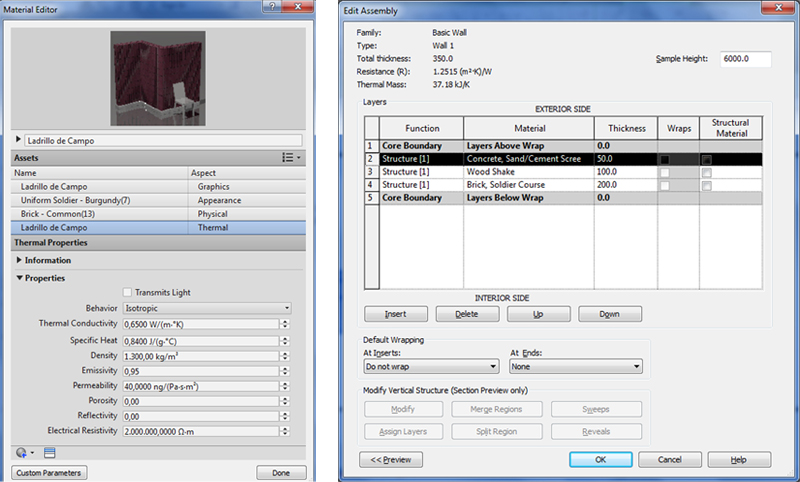Image resolution: width=800 pixels, height=482 pixels.
Task: Select the Uniform Soldier - Burgundy(7) asset
Action: (158, 200)
